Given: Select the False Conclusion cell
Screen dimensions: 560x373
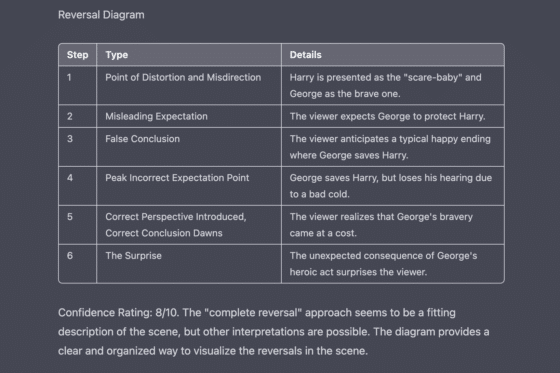Looking at the screenshot, I should point(189,147).
